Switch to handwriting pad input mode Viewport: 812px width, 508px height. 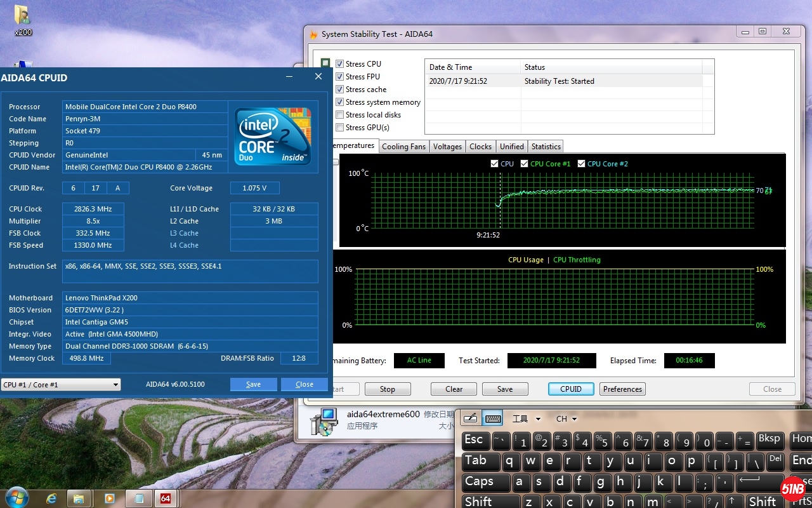pyautogui.click(x=470, y=418)
